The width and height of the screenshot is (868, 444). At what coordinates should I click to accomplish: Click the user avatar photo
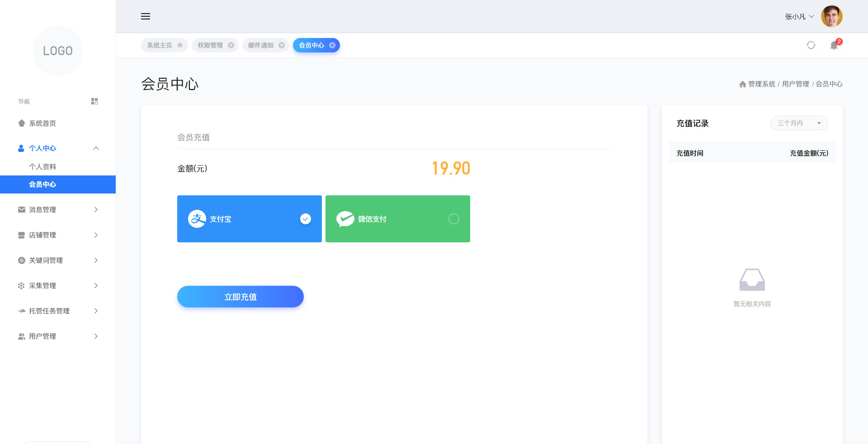pos(832,16)
